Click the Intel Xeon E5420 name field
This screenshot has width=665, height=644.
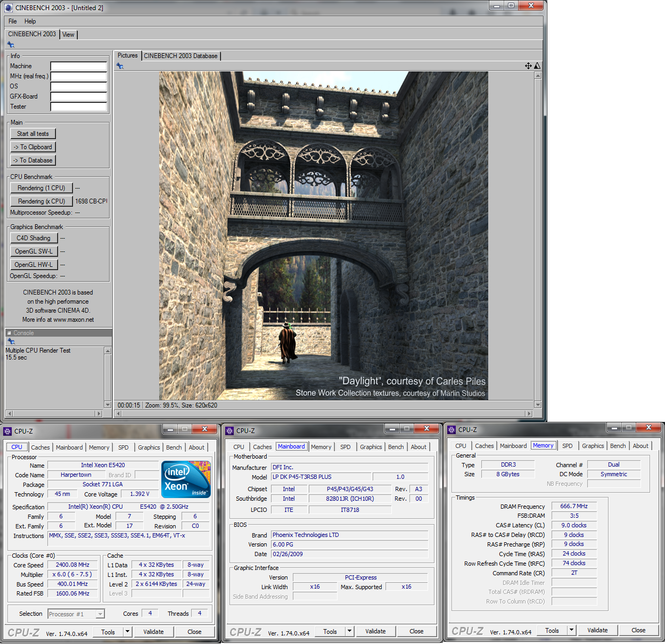pos(103,466)
